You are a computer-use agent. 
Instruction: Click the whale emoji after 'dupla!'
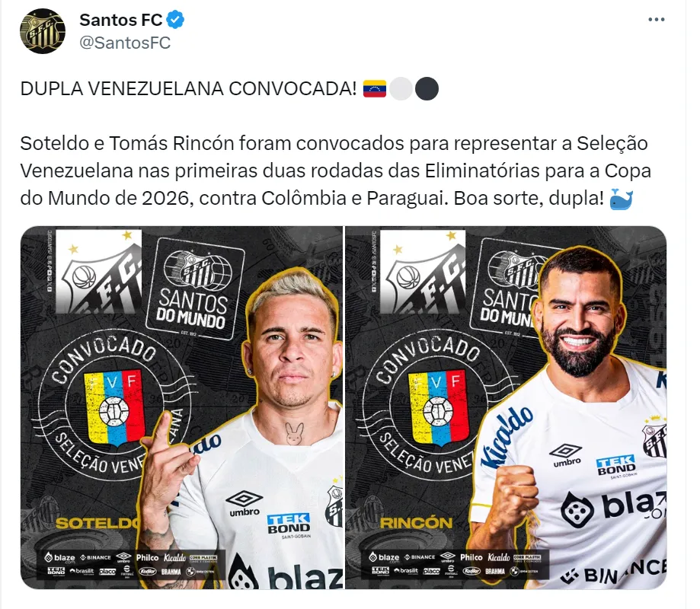622,199
